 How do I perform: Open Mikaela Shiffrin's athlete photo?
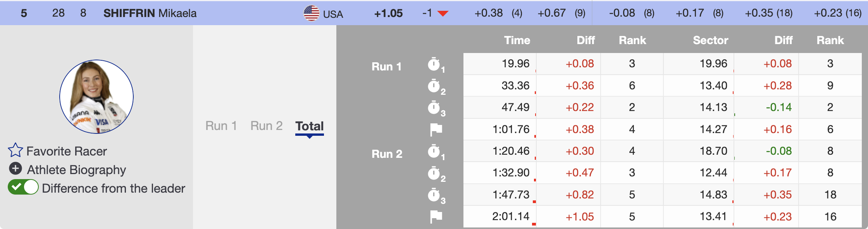click(x=96, y=97)
